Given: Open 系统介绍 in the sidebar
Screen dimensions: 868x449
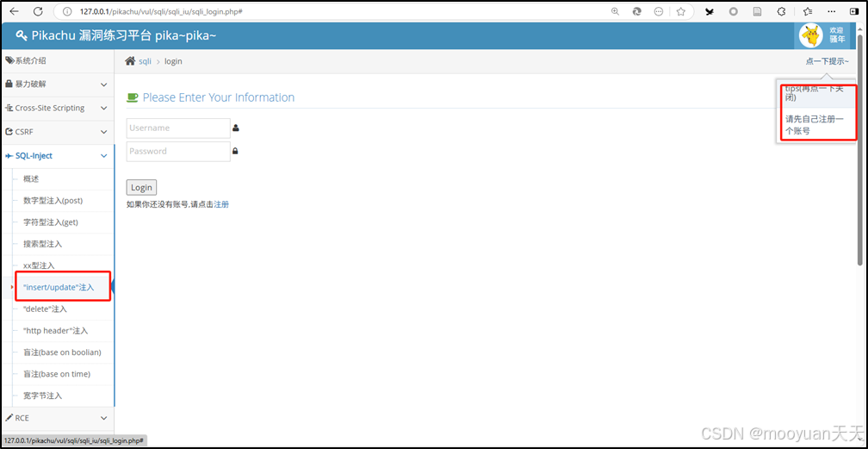Looking at the screenshot, I should 58,61.
